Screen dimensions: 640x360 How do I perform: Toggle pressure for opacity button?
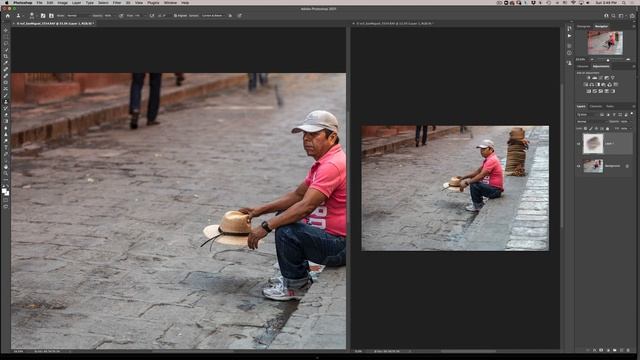point(122,16)
